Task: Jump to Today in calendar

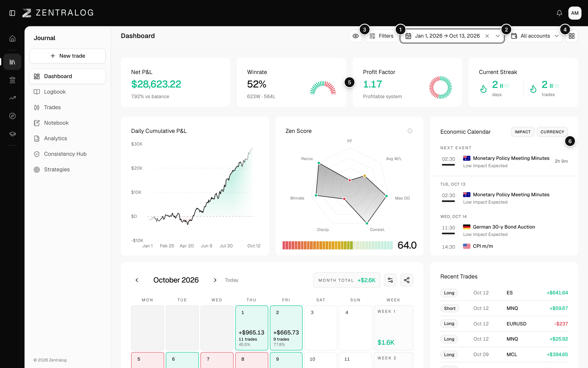Action: click(232, 280)
